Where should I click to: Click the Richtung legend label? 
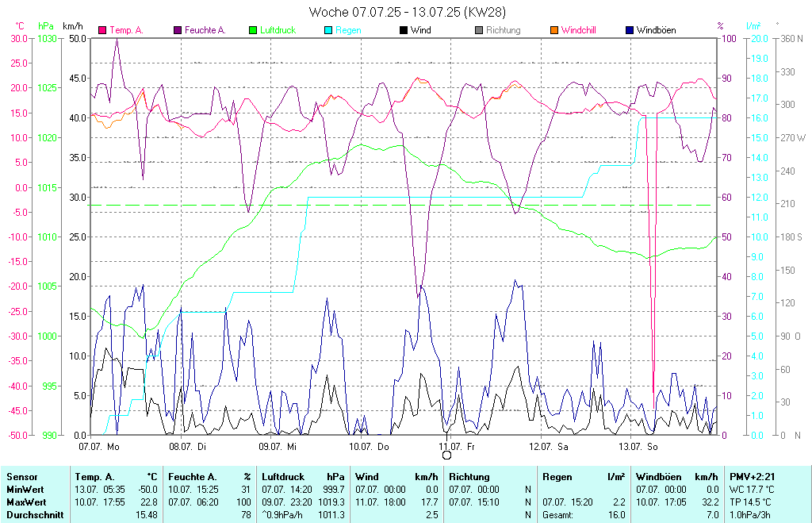503,30
